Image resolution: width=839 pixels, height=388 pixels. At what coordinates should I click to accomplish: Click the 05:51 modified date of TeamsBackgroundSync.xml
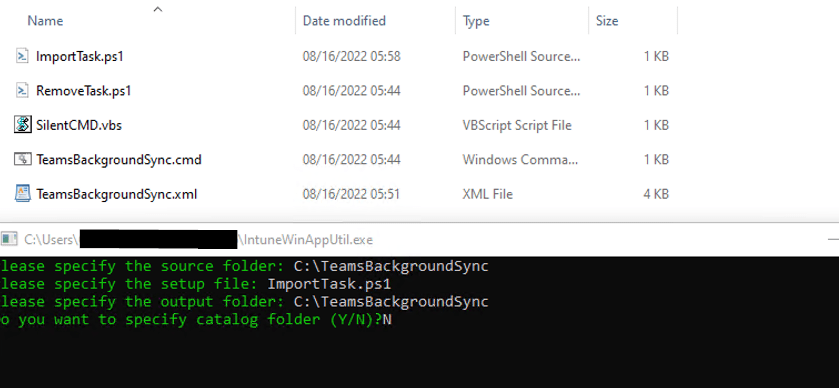[352, 194]
